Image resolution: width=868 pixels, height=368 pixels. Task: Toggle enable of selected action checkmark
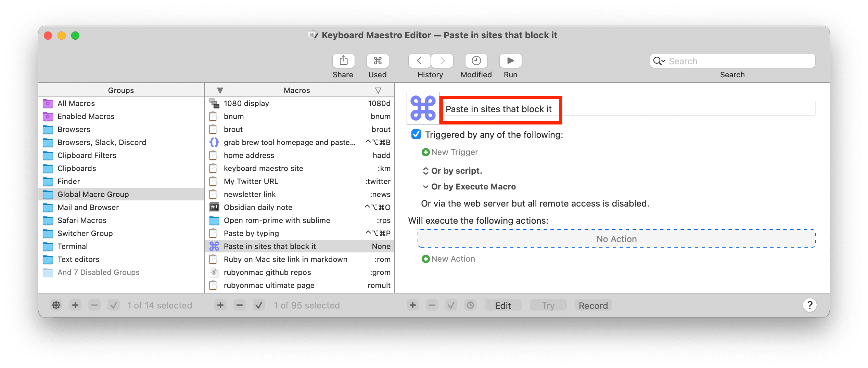click(451, 305)
